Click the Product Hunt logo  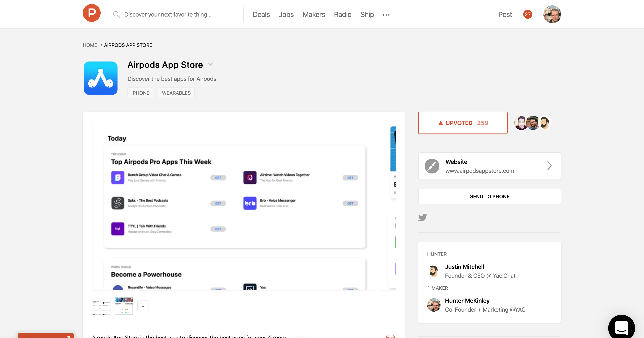point(91,13)
